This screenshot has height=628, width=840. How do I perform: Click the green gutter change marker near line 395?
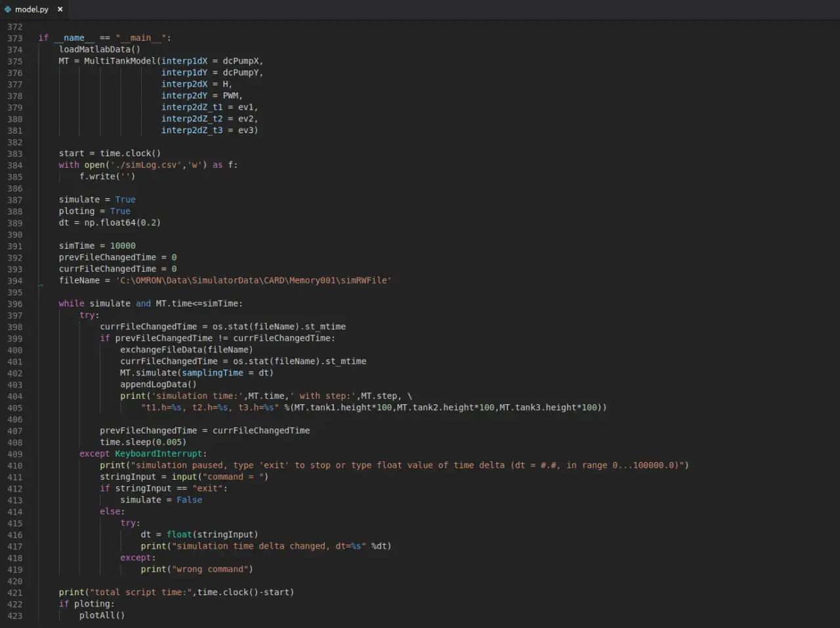[x=41, y=285]
